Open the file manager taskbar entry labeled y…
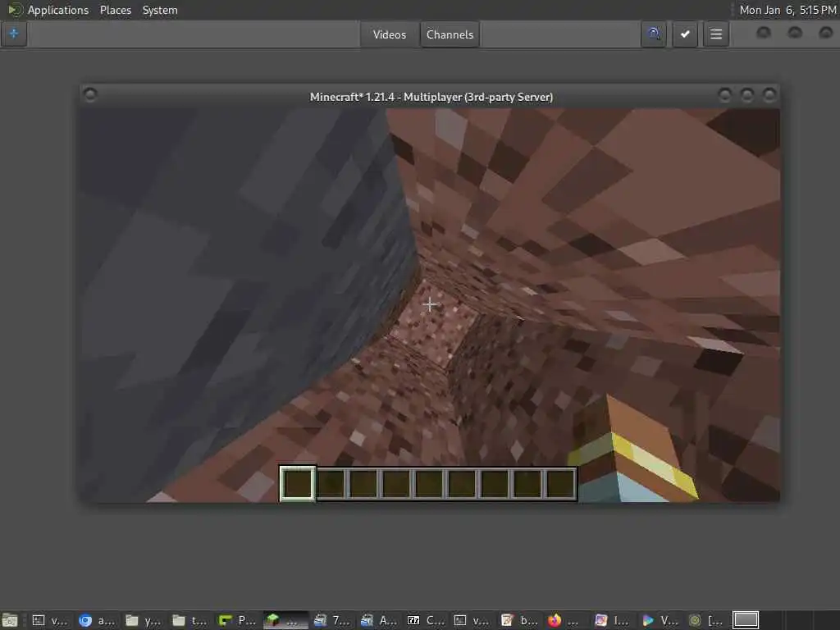Viewport: 840px width, 630px height. 144,620
